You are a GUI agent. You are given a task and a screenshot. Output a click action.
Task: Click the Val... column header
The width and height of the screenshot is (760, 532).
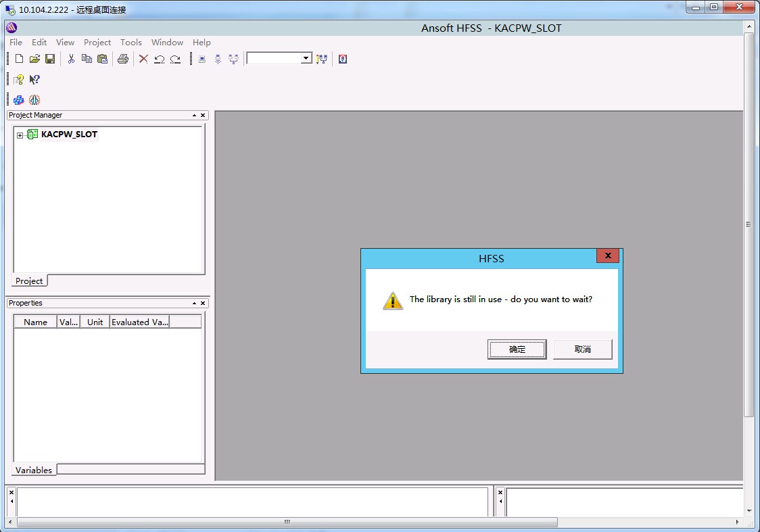[69, 322]
